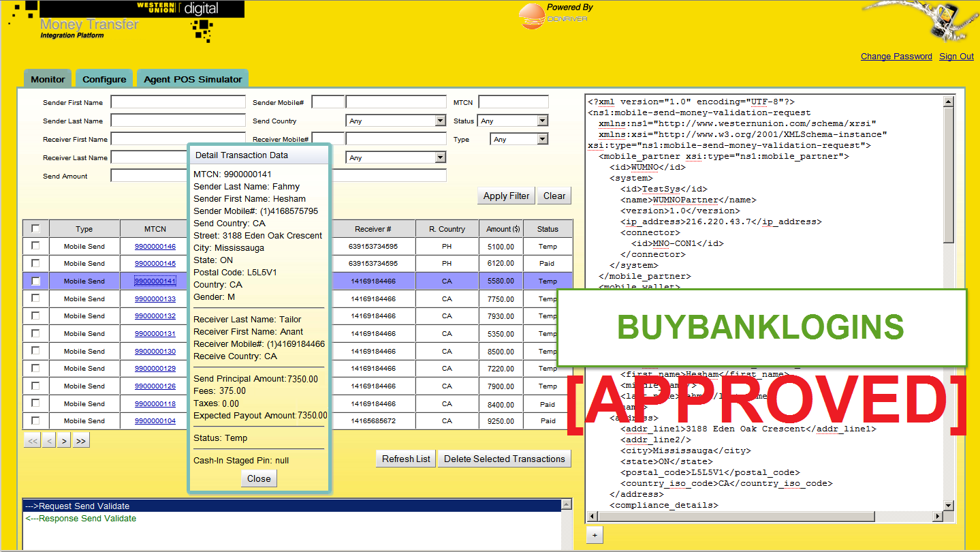Check the row for MTCN 9900000146

(x=35, y=245)
